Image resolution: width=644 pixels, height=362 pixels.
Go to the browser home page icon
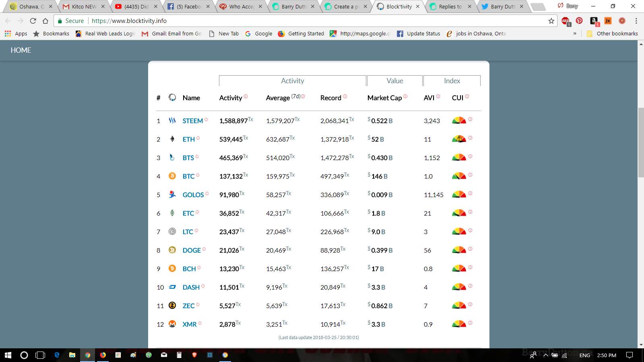45,21
